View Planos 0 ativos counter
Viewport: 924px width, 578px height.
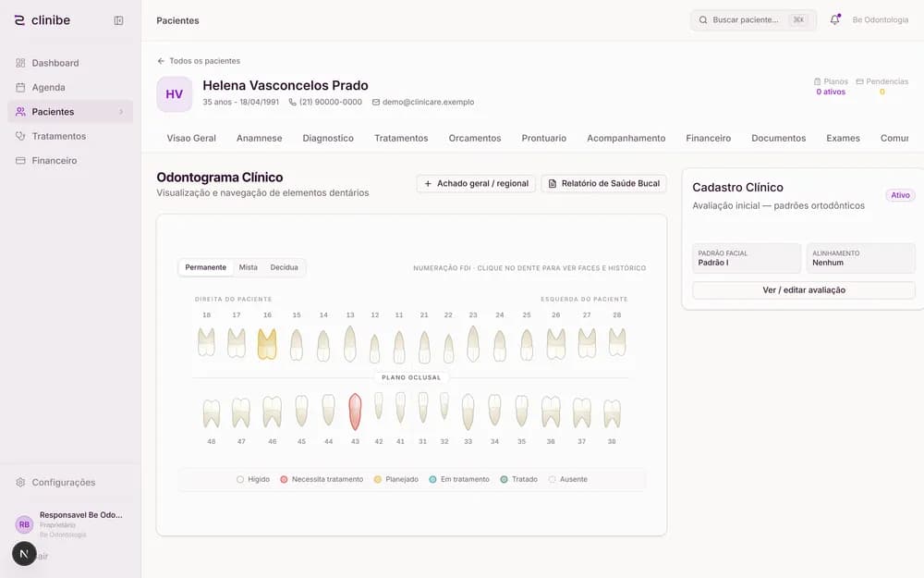(831, 87)
